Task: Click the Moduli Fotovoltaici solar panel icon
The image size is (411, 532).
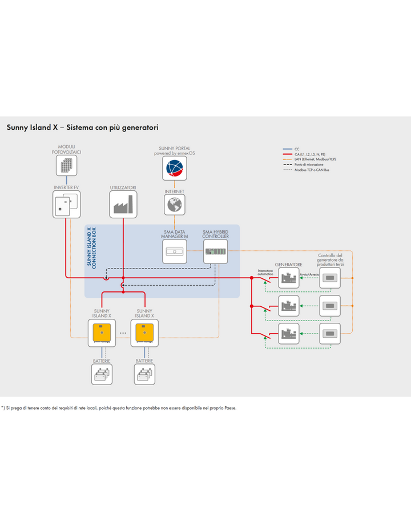Action: 66,166
